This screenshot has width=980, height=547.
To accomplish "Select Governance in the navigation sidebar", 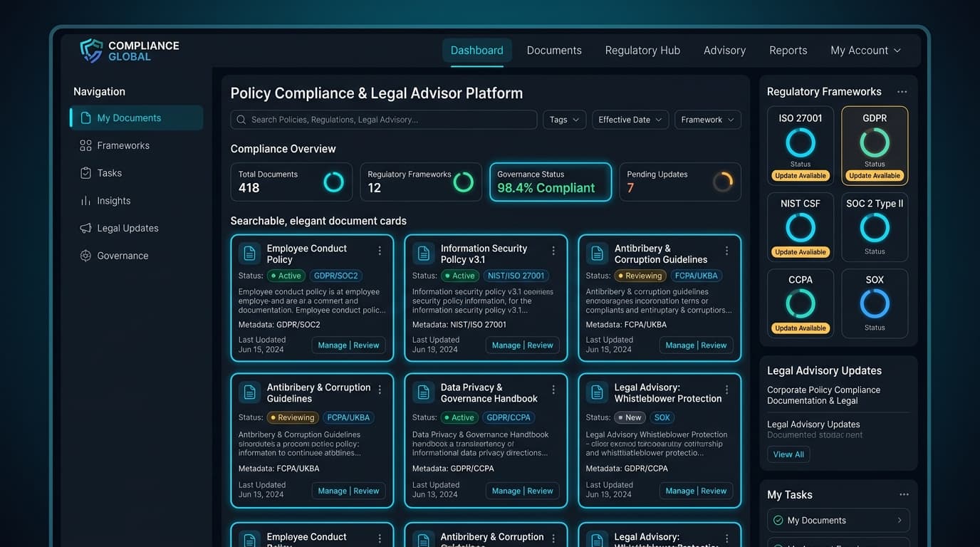I will pos(137,256).
